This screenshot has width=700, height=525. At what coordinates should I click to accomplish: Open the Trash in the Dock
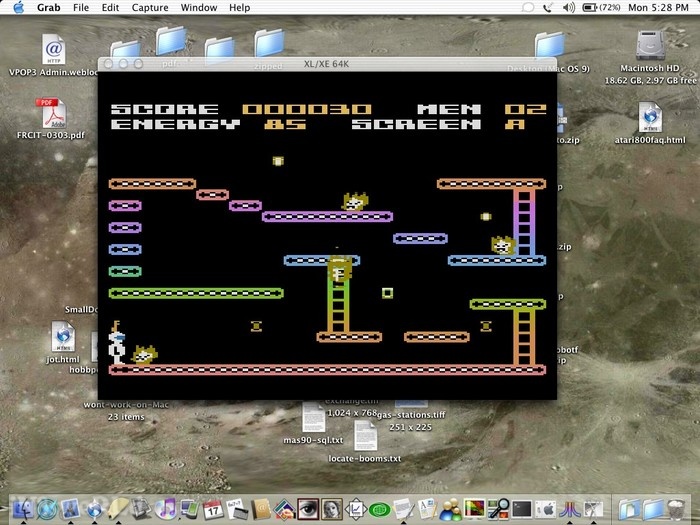click(x=676, y=509)
